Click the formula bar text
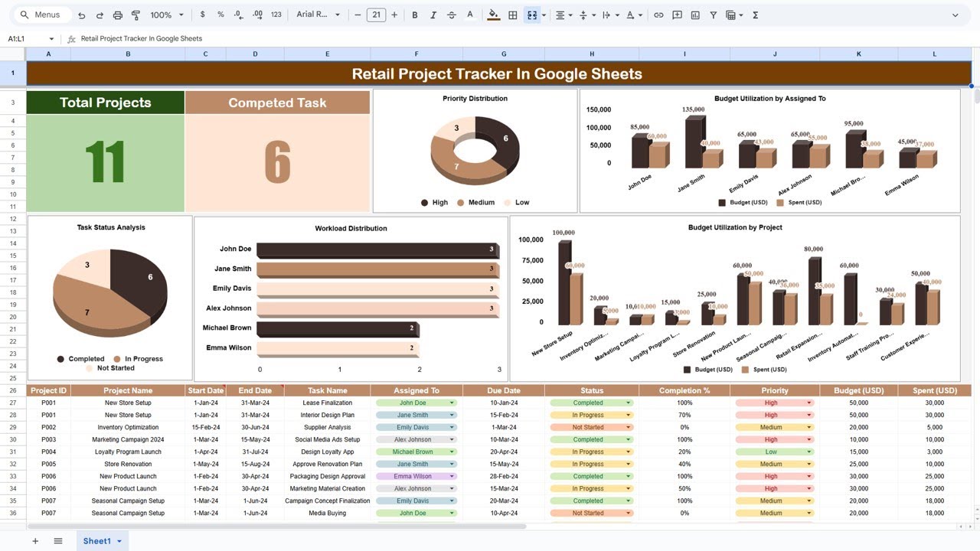Screen dimensions: 980x551 pos(142,38)
